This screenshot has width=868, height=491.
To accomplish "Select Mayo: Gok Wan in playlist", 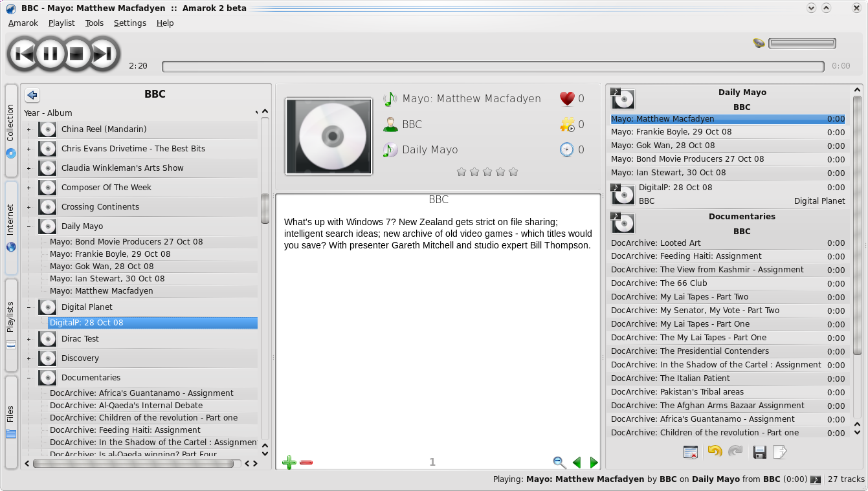I will point(728,146).
